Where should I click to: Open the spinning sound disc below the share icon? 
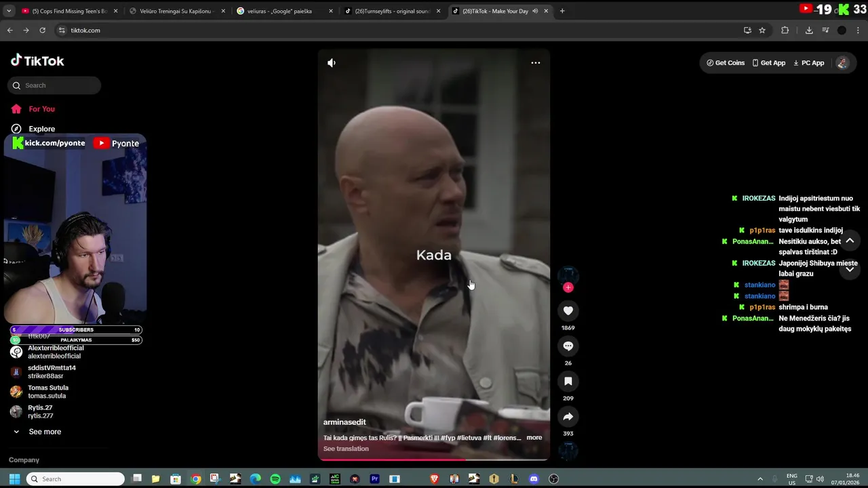[x=568, y=451]
